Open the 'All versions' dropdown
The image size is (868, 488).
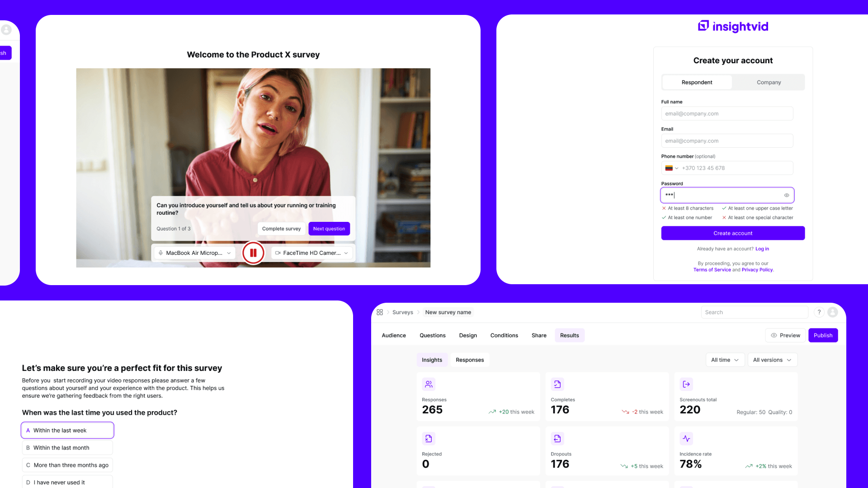[x=772, y=360]
